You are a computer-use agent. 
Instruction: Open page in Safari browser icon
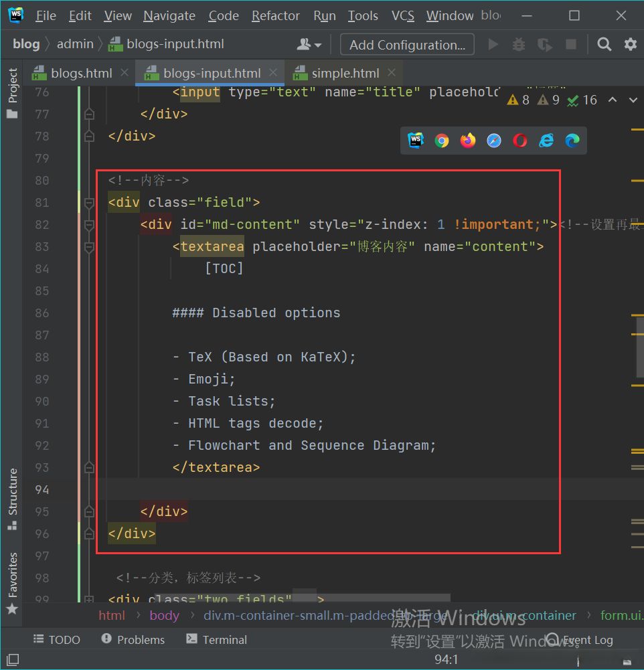[x=494, y=141]
